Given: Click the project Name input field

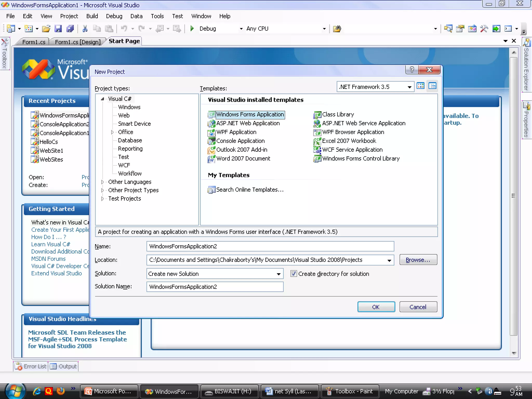Looking at the screenshot, I should point(270,246).
